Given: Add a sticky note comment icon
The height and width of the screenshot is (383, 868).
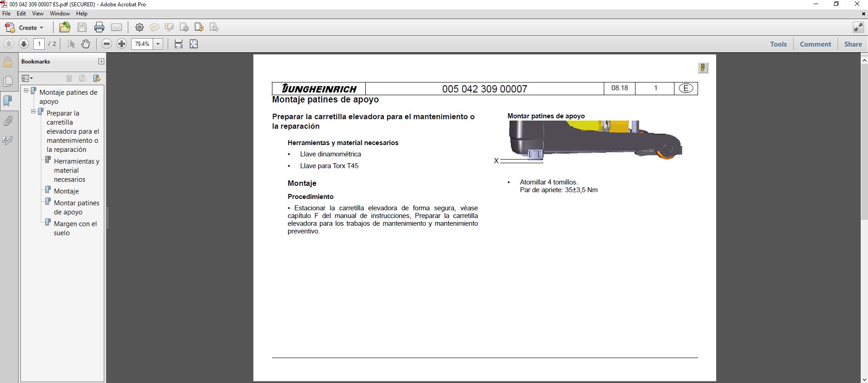Looking at the screenshot, I should [x=155, y=28].
